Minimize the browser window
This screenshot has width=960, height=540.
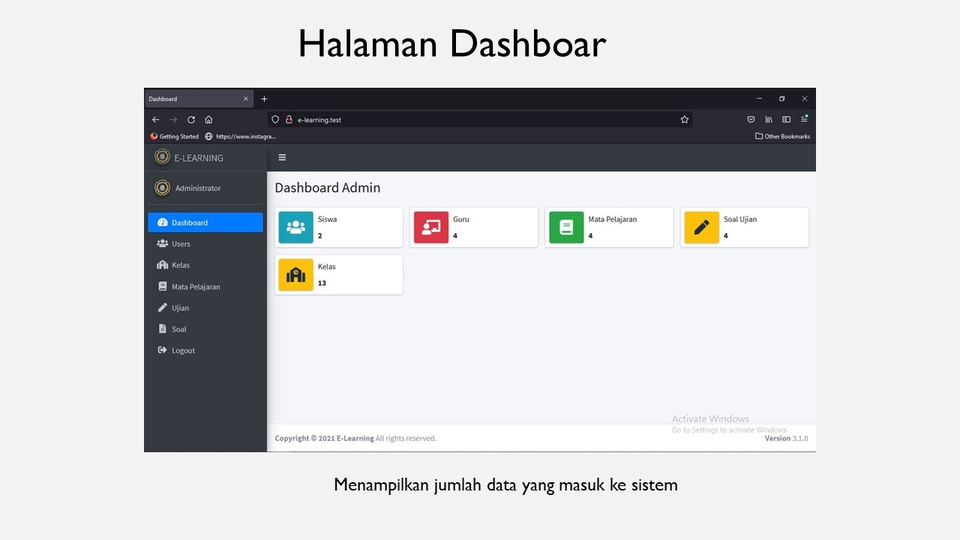(759, 99)
